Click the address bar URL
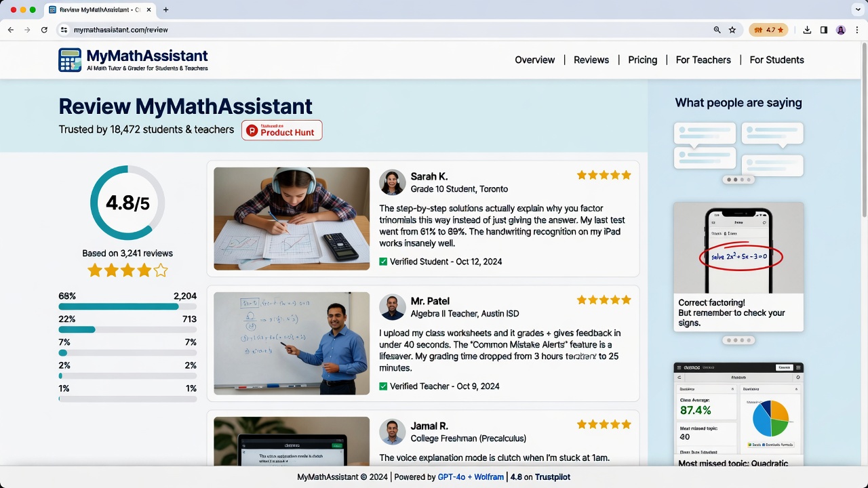Screen dimensions: 868x488 click(x=121, y=30)
